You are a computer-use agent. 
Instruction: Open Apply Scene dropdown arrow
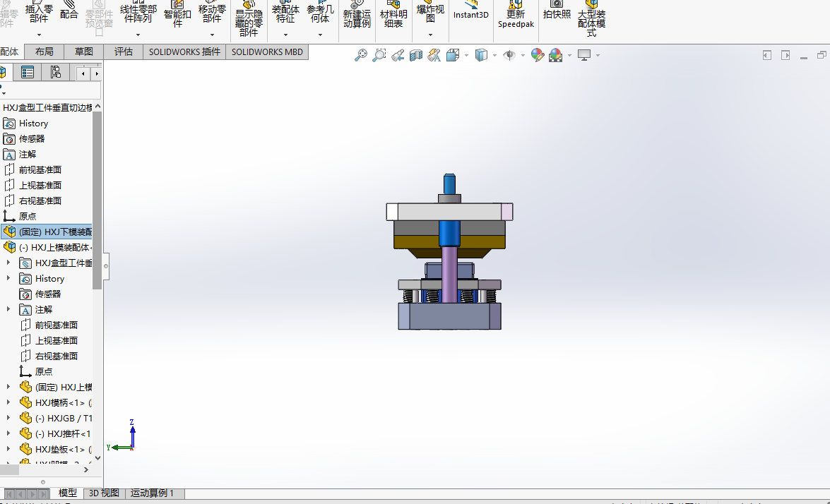point(569,55)
